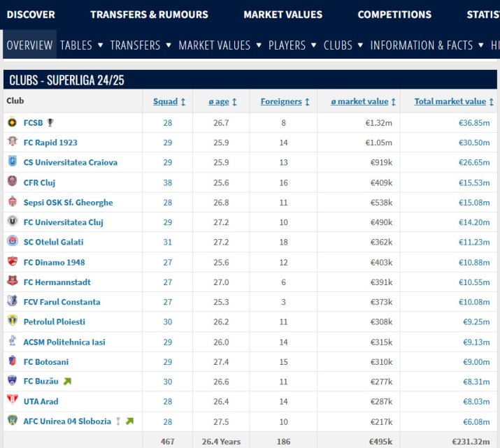Open the Overview tab
500x448 pixels.
tap(29, 45)
